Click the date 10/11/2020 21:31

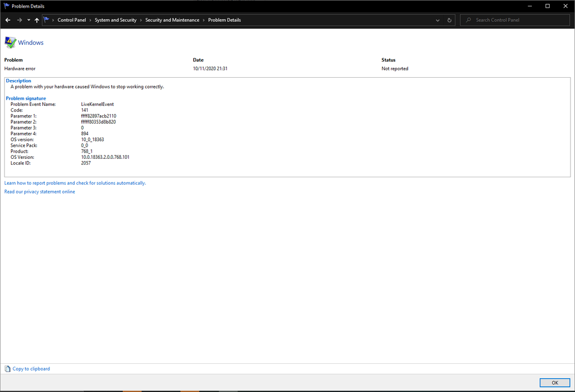point(210,68)
